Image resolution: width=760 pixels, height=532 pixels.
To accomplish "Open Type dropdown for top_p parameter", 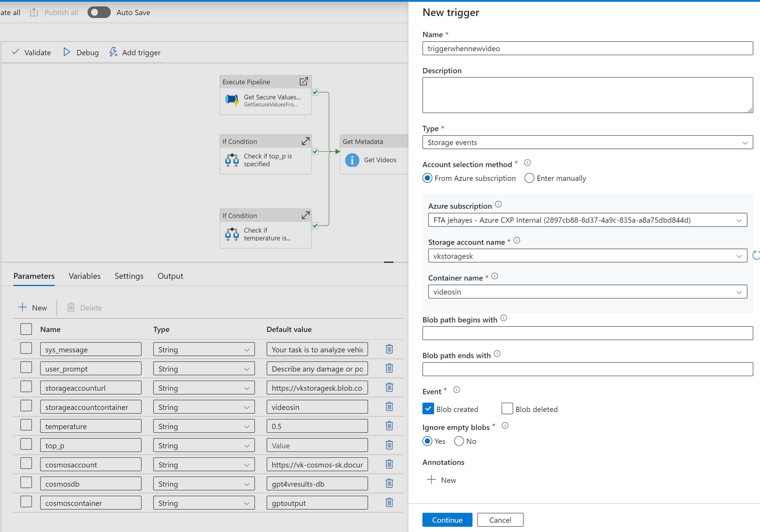I will coord(204,446).
